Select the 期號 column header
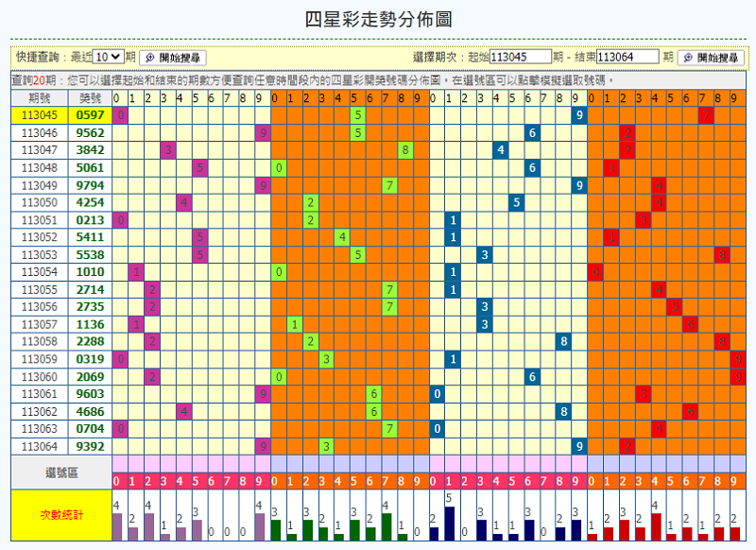756x550 pixels. point(40,97)
